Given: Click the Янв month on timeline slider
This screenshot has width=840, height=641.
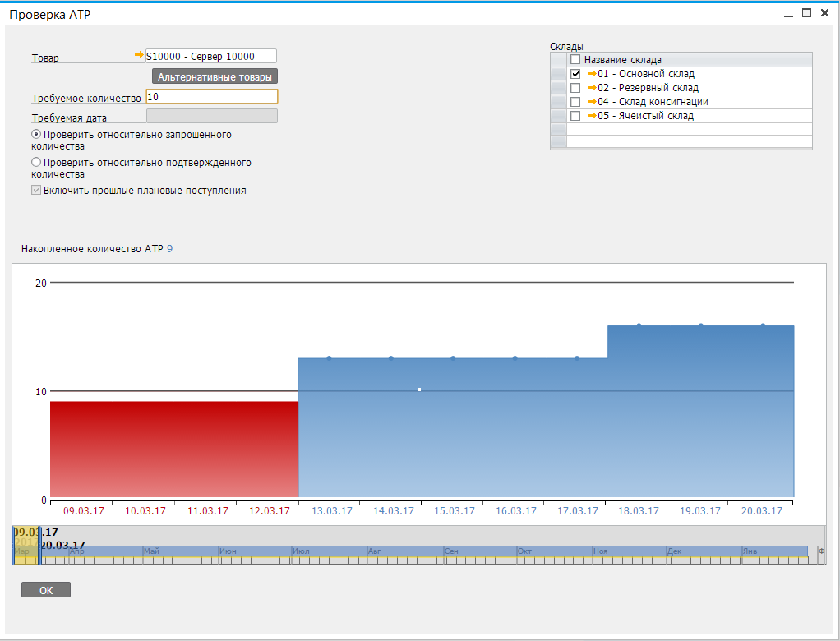Looking at the screenshot, I should click(750, 551).
